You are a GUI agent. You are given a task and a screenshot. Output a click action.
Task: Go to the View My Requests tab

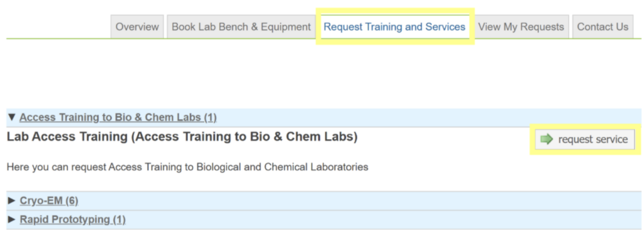pyautogui.click(x=521, y=26)
